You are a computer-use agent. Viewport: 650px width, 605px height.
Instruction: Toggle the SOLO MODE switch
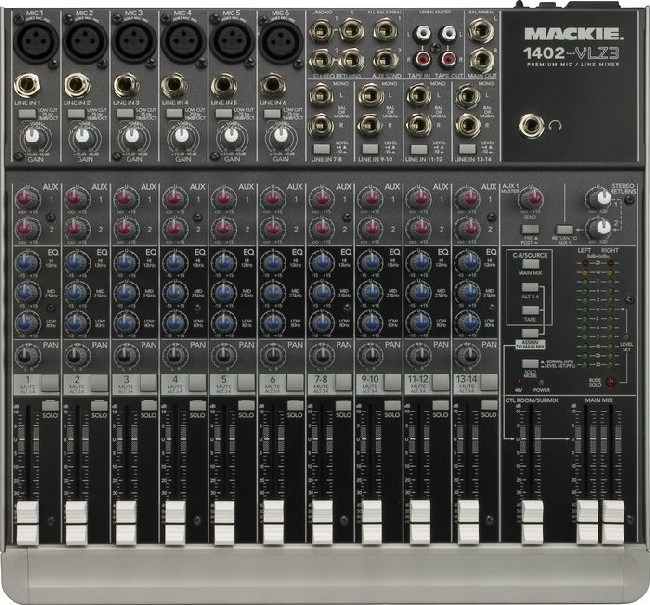[530, 364]
